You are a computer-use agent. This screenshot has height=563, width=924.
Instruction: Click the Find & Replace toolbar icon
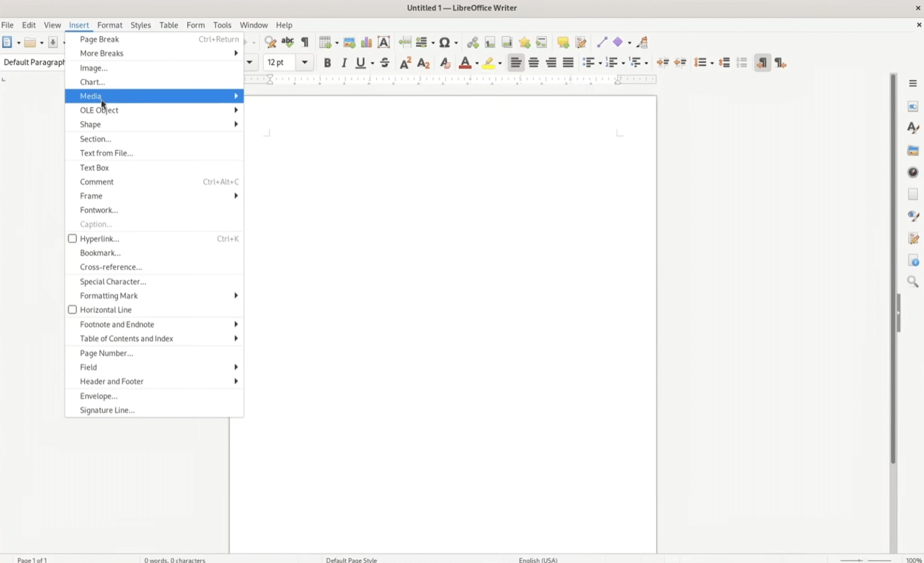click(x=270, y=42)
